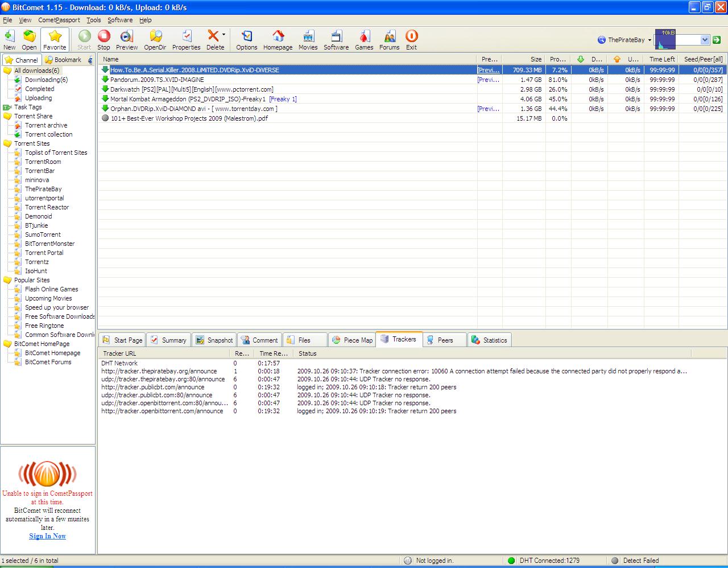
Task: Open the Tools menu
Action: point(93,20)
